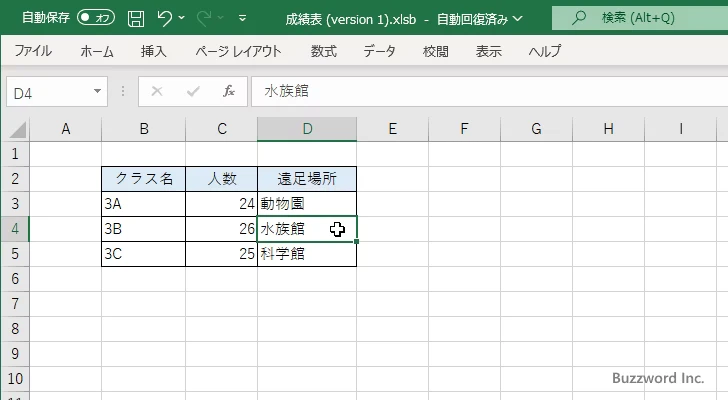Select cell containing 動物園
Viewport: 728px width, 400px height.
[307, 204]
